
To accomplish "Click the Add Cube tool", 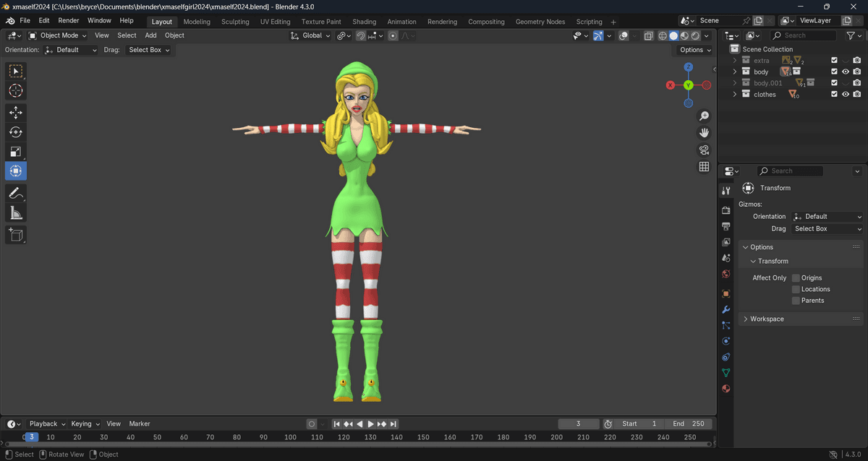I will coord(15,235).
